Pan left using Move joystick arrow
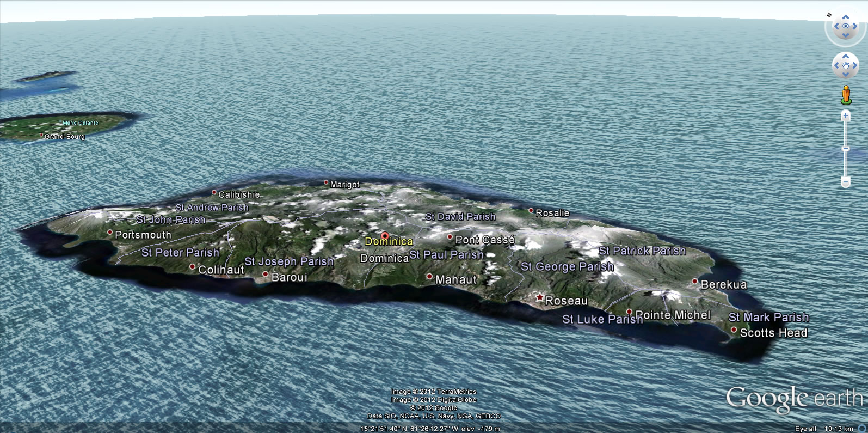This screenshot has width=868, height=433. pyautogui.click(x=836, y=65)
